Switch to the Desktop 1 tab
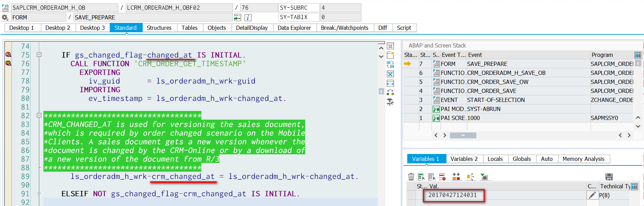This screenshot has height=206, width=644. [22, 28]
